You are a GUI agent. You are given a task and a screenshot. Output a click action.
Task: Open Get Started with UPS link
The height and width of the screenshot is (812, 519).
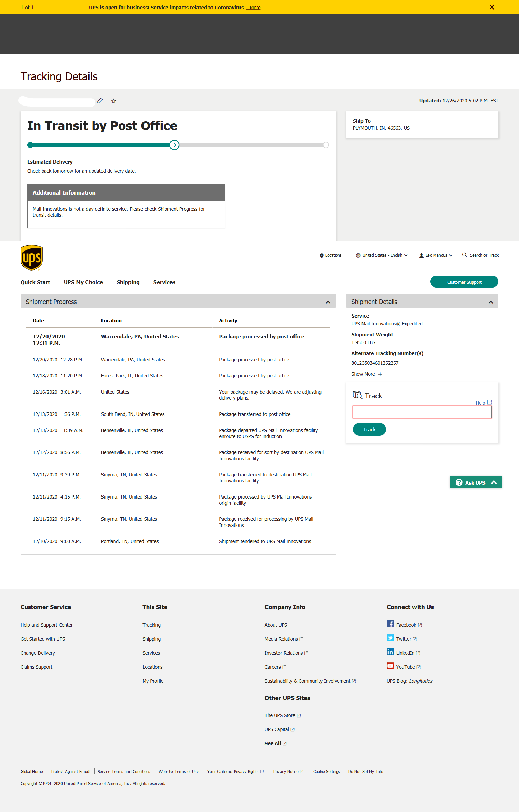43,639
